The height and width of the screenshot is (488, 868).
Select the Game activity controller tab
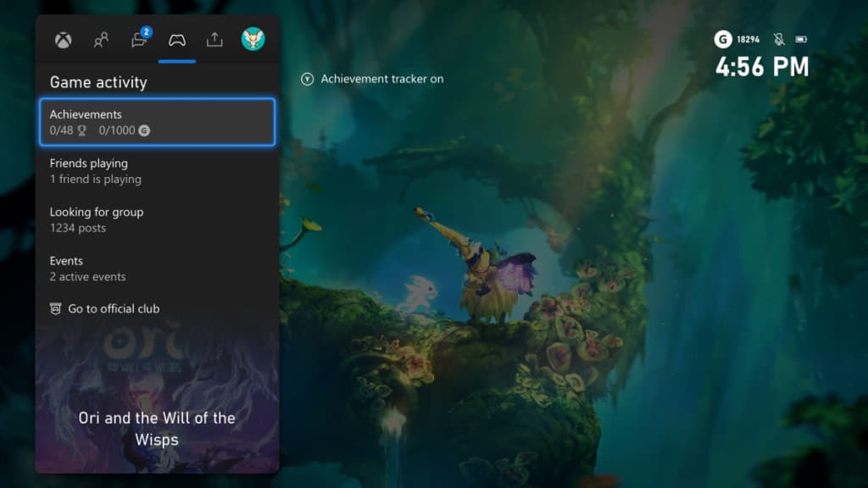pyautogui.click(x=177, y=40)
